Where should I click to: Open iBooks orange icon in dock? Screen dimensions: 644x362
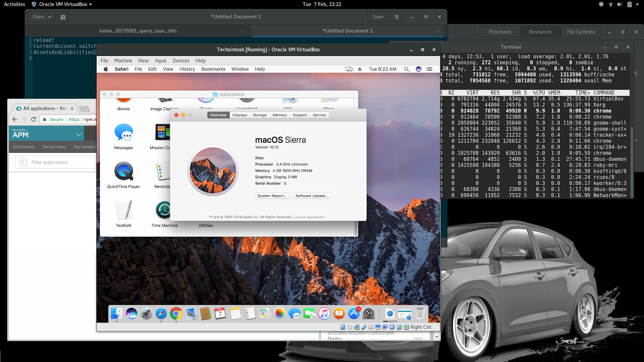coord(339,314)
